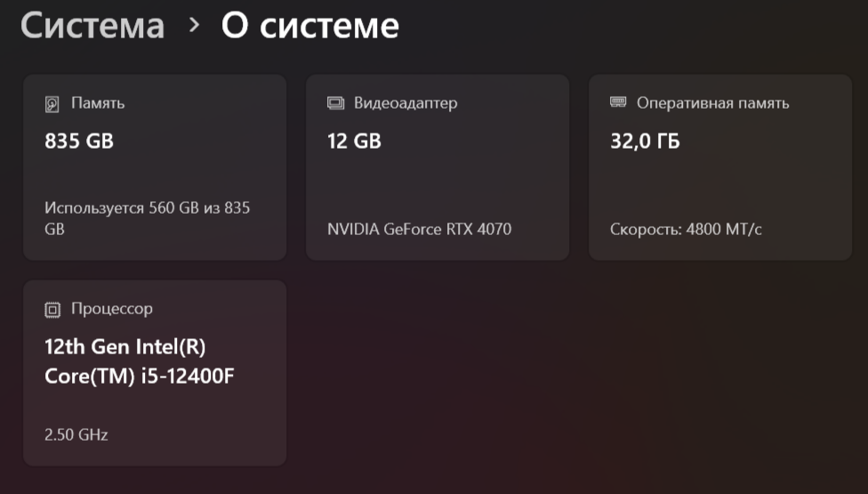Click the NVIDIA GeForce RTX 4070 text
Viewport: 868px width, 494px height.
[419, 230]
